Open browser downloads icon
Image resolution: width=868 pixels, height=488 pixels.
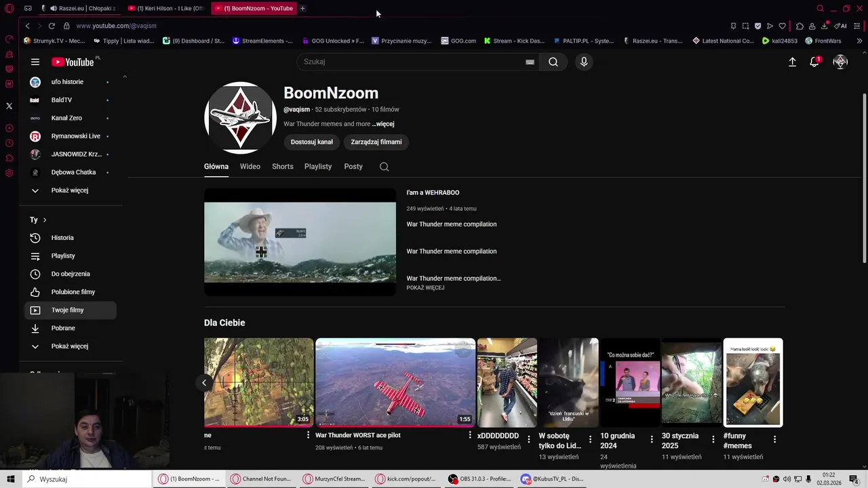(825, 26)
